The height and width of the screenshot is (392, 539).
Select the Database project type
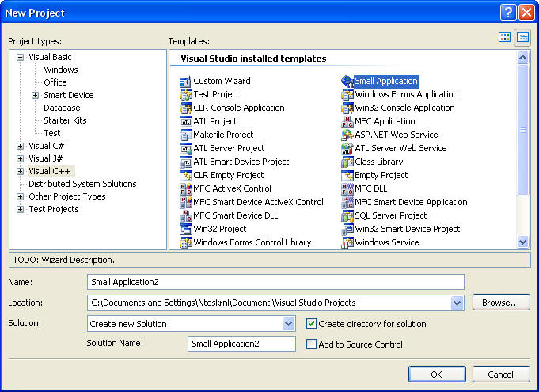pyautogui.click(x=62, y=108)
